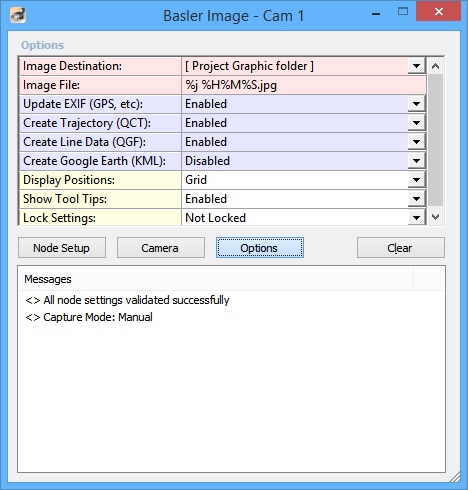Open the Create Trajectory (QCT) dropdown arrow
468x490 pixels.
point(416,123)
